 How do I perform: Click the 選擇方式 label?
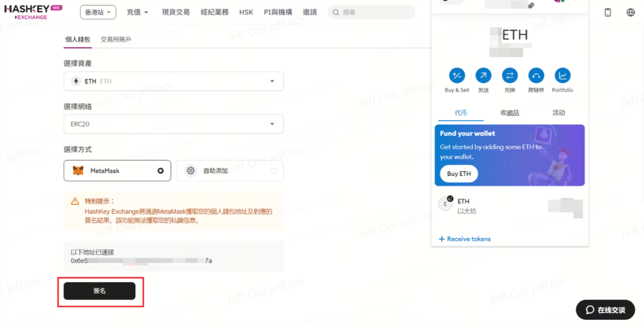tap(78, 149)
